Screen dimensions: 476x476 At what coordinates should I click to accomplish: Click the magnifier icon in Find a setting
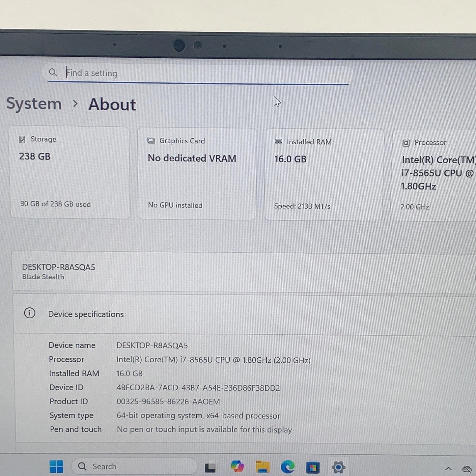(x=53, y=72)
